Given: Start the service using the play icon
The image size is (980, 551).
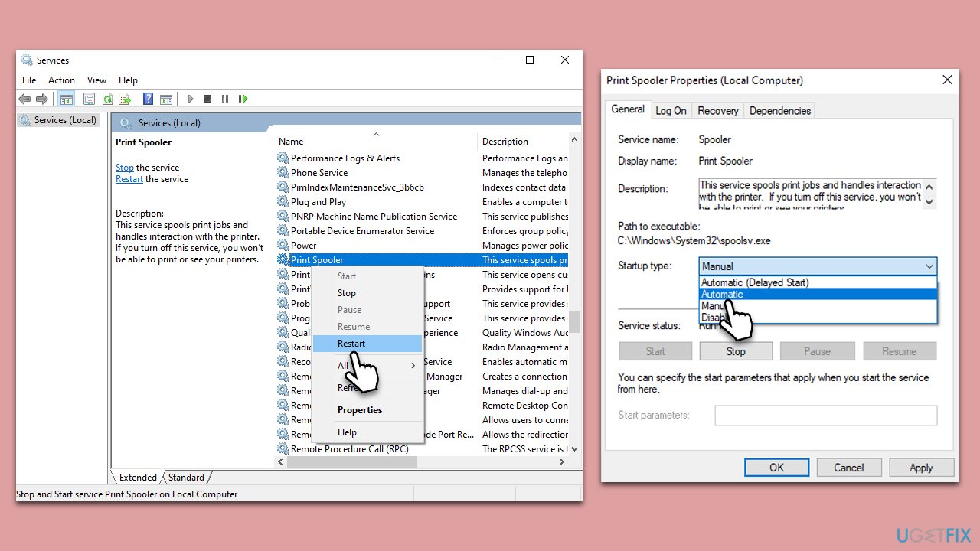Looking at the screenshot, I should click(190, 99).
